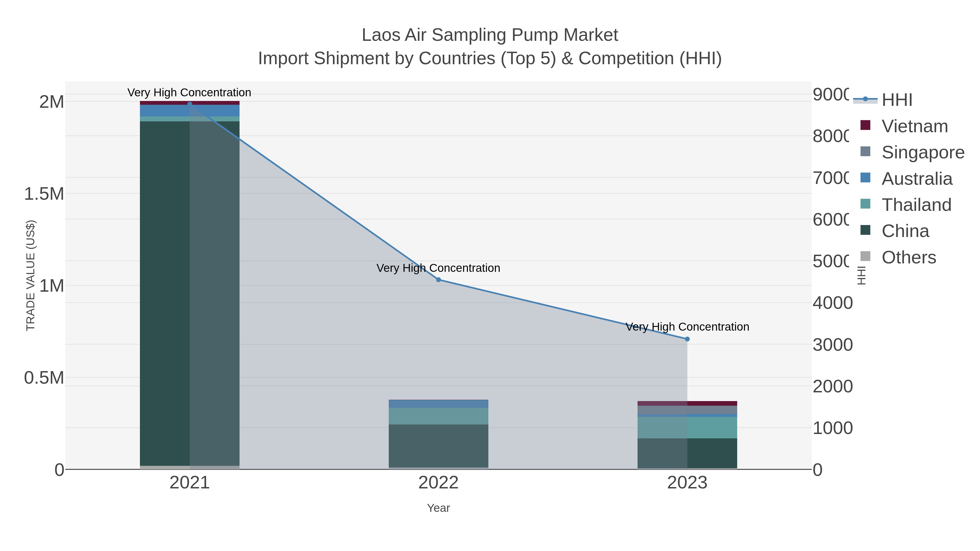Screen dimensions: 980x551
Task: Click the 'Year' x-axis title
Action: point(438,508)
